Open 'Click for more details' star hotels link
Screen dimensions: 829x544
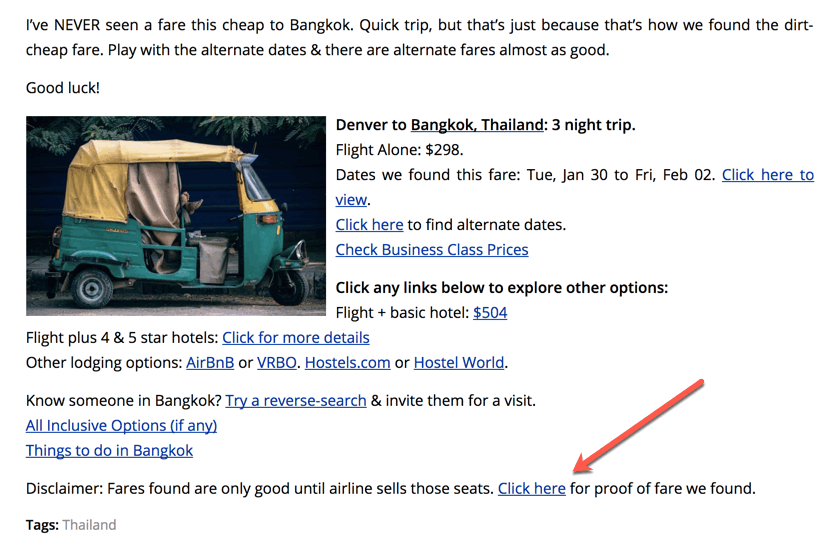coord(296,338)
